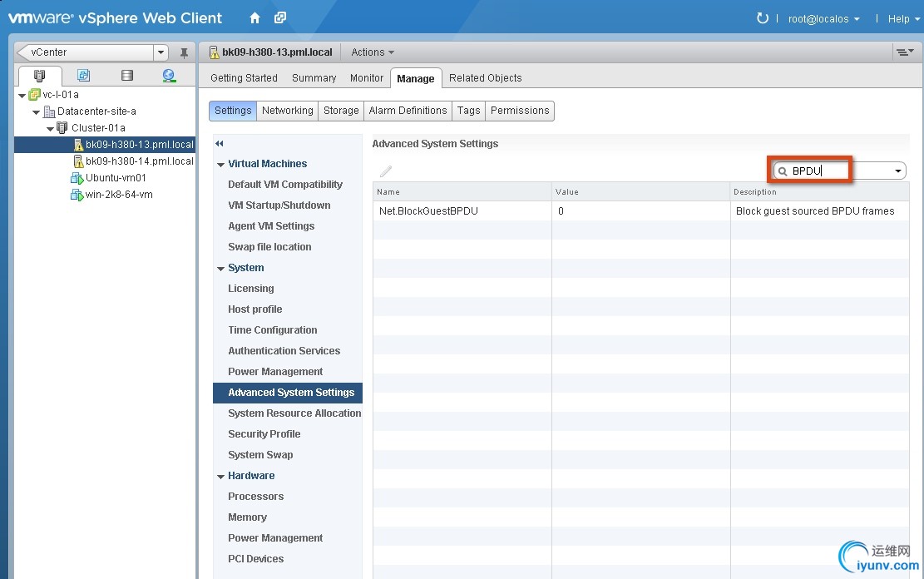Select the Networking sub-tab
924x579 pixels.
tap(288, 111)
